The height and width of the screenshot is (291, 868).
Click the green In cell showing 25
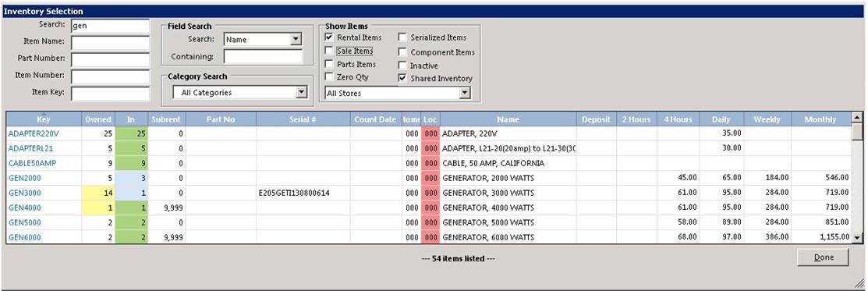click(x=131, y=133)
